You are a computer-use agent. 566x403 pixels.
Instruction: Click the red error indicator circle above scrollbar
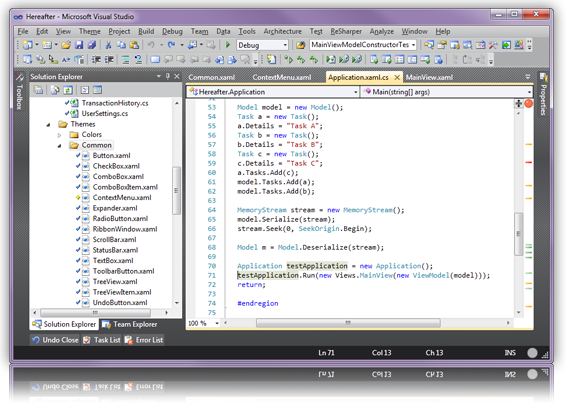point(529,104)
